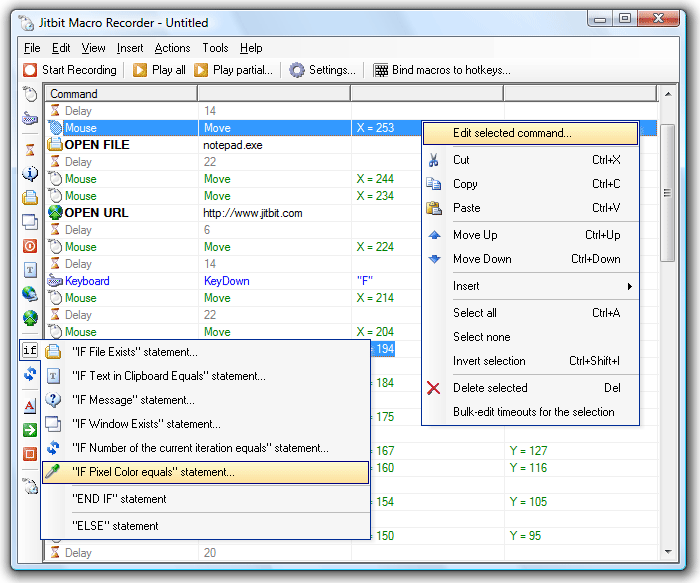Click the red shutdown icon in sidebar

point(30,246)
